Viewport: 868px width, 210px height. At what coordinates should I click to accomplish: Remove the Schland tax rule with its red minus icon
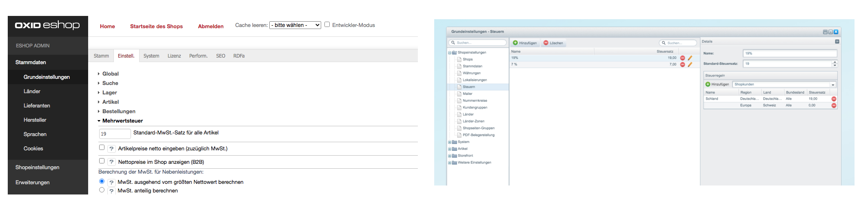click(834, 99)
